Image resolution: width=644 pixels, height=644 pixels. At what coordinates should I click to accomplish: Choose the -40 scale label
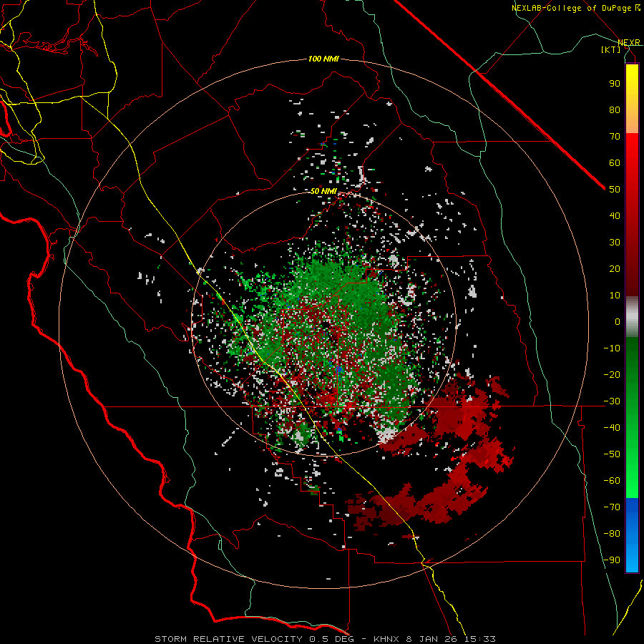(612, 428)
